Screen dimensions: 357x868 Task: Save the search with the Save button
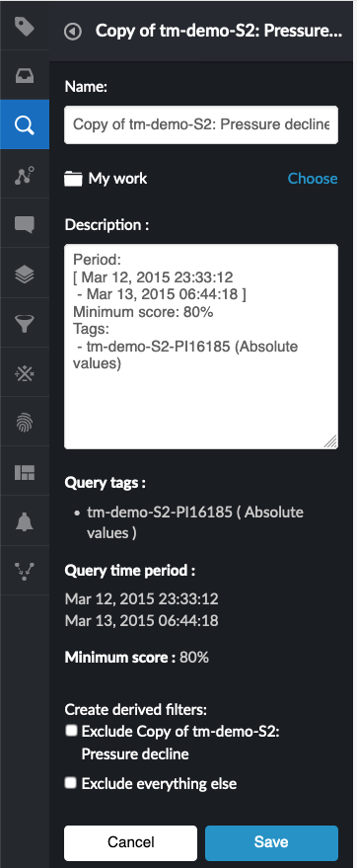pos(271,842)
